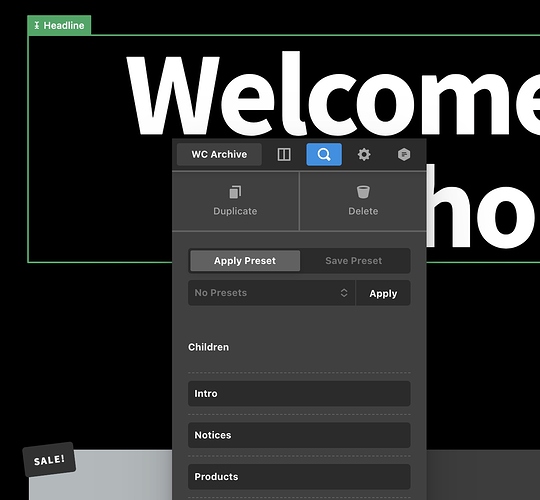This screenshot has height=500, width=540.
Task: Switch to Save Preset tab
Action: click(354, 261)
